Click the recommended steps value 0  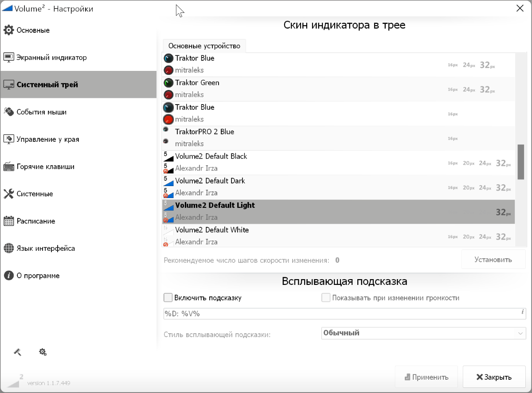coord(337,260)
